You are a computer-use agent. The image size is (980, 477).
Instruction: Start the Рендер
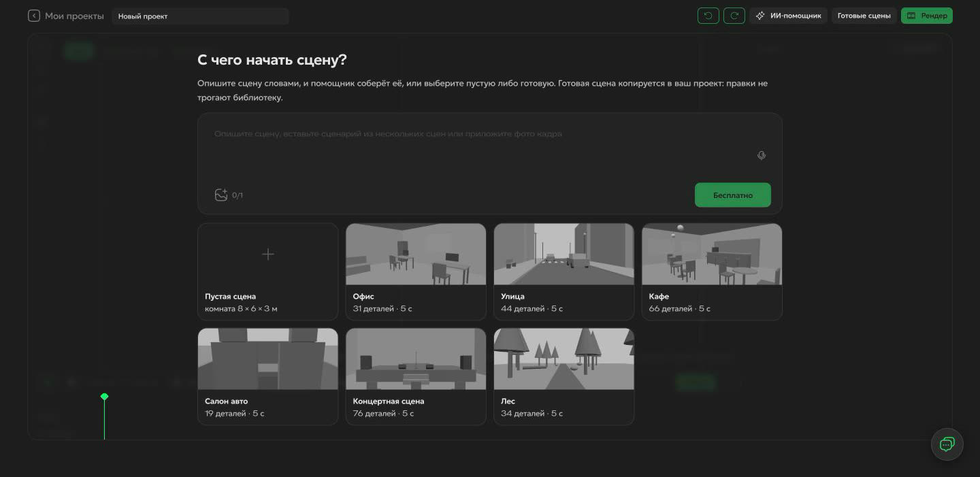[927, 16]
